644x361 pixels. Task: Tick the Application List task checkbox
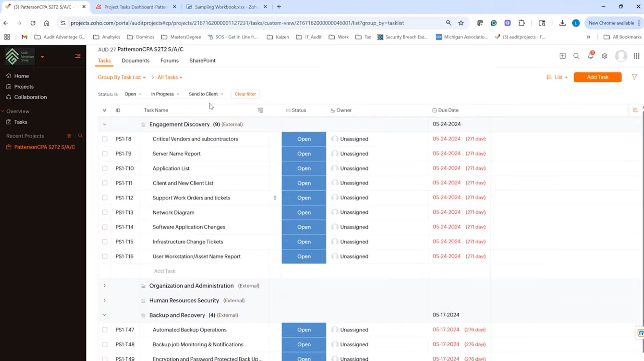tap(105, 169)
